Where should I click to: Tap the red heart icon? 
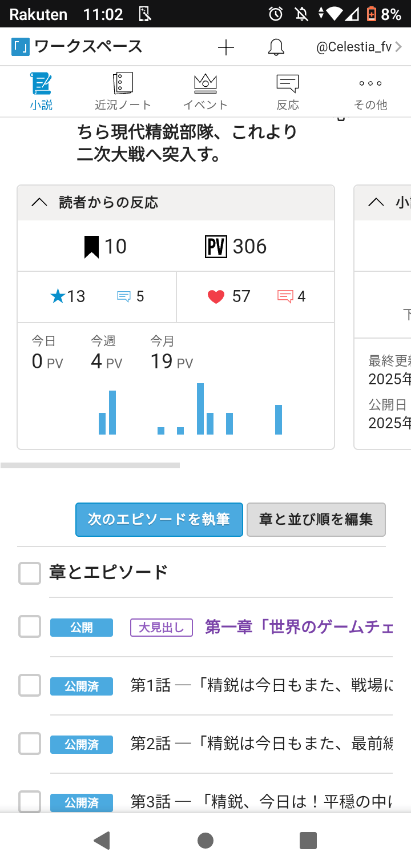tap(216, 296)
